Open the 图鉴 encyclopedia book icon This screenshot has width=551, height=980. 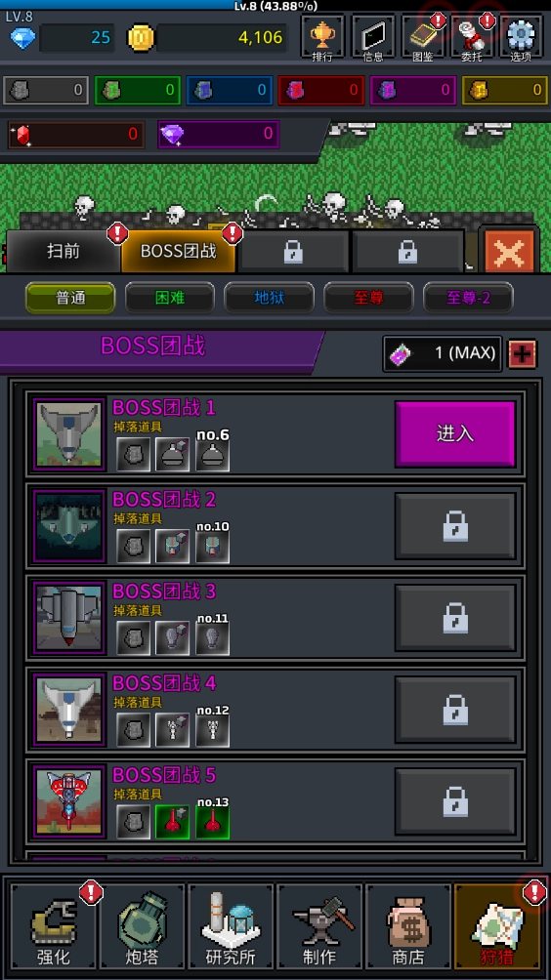click(423, 37)
